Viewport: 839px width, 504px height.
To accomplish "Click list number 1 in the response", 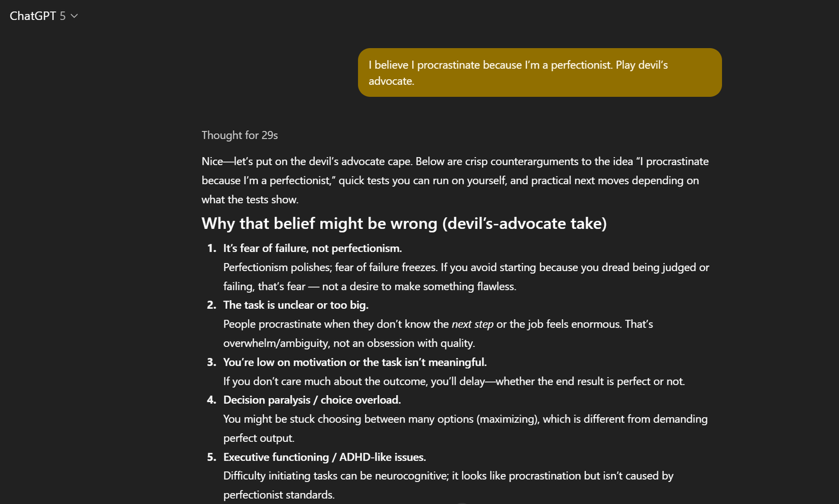I will 212,248.
